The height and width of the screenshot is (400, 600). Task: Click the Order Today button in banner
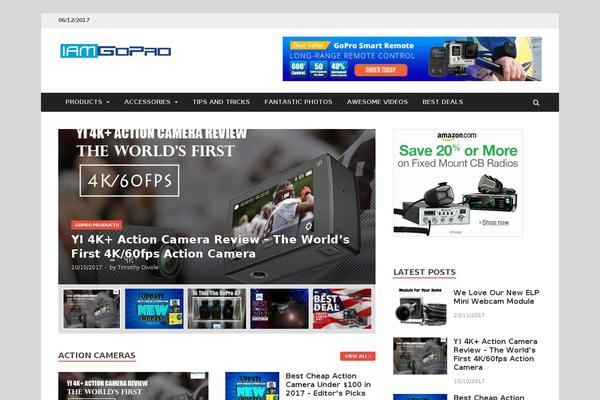point(381,70)
